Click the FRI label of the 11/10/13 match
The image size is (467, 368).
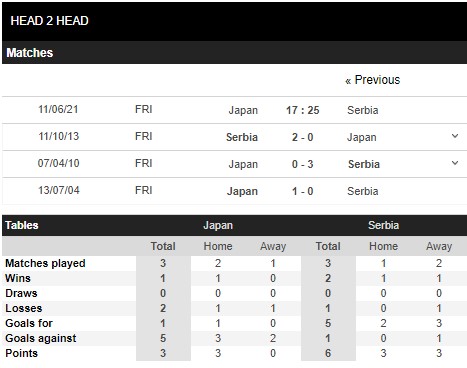pyautogui.click(x=144, y=136)
